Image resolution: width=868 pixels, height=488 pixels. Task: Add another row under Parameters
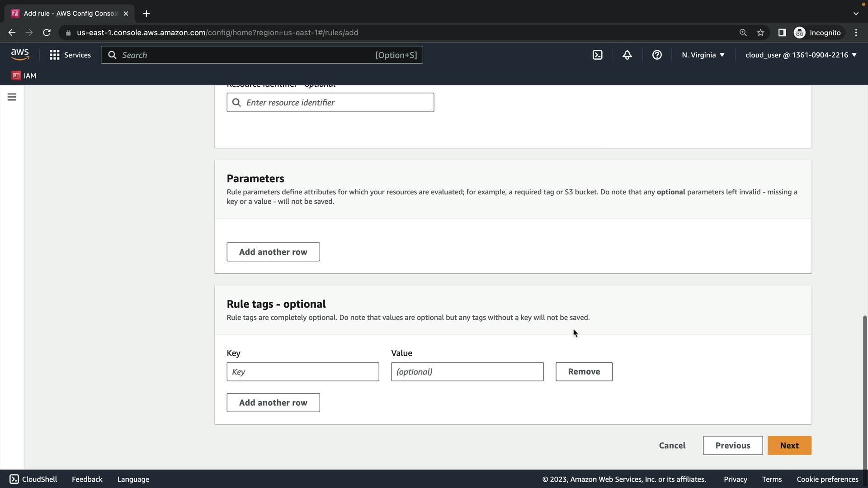point(273,252)
